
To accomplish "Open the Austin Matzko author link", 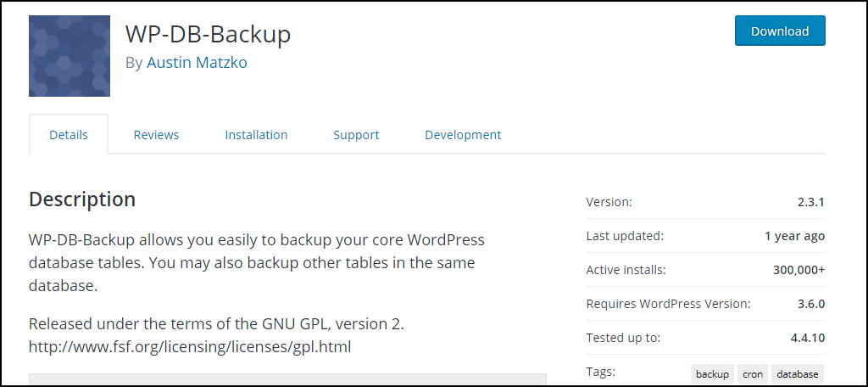I will [197, 63].
